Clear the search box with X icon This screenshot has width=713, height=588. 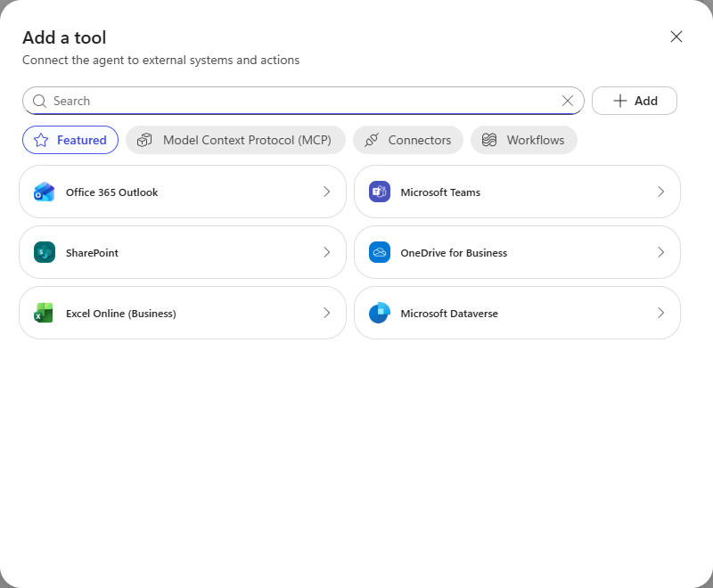tap(567, 101)
